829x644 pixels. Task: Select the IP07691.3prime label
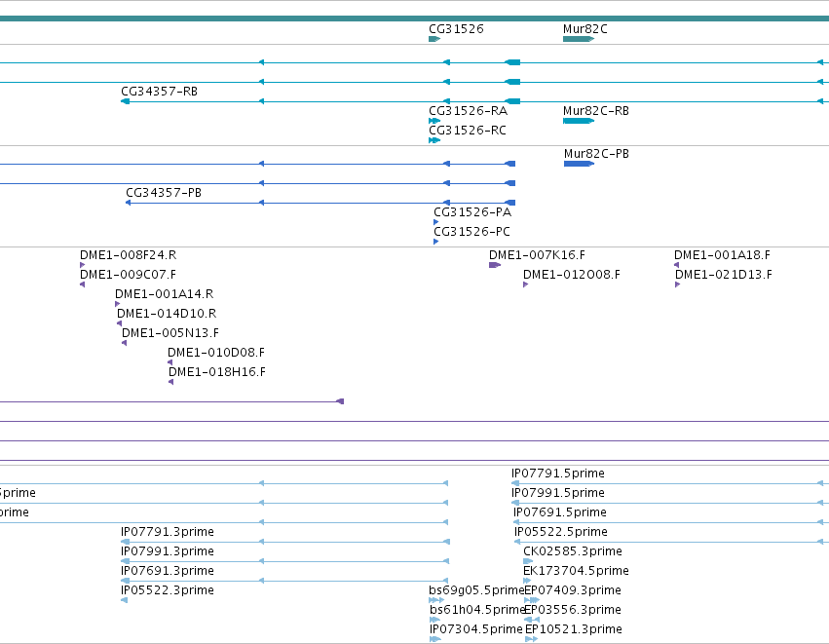coord(168,571)
